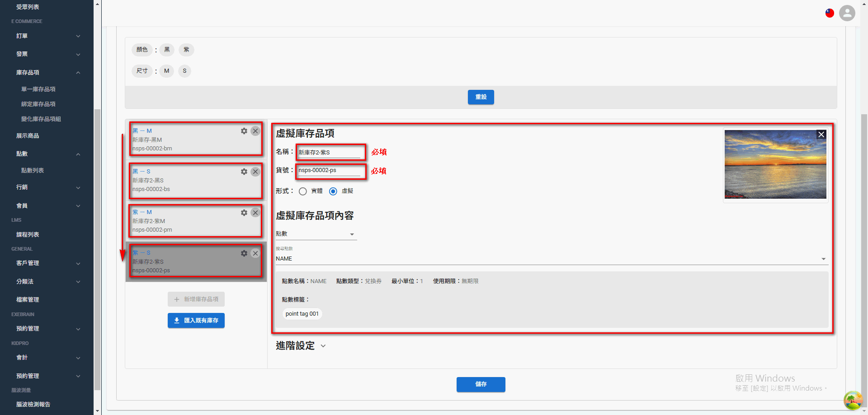
Task: Click the 紫 color chip
Action: [x=186, y=50]
